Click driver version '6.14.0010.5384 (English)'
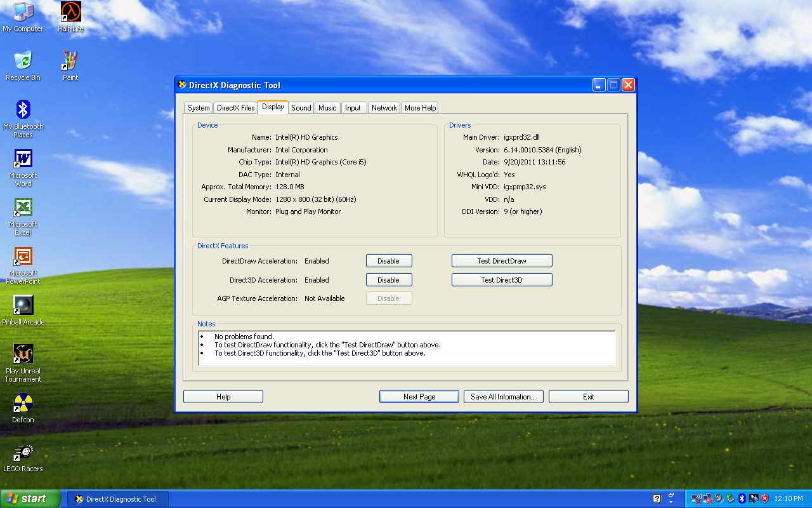812x508 pixels. tap(542, 150)
